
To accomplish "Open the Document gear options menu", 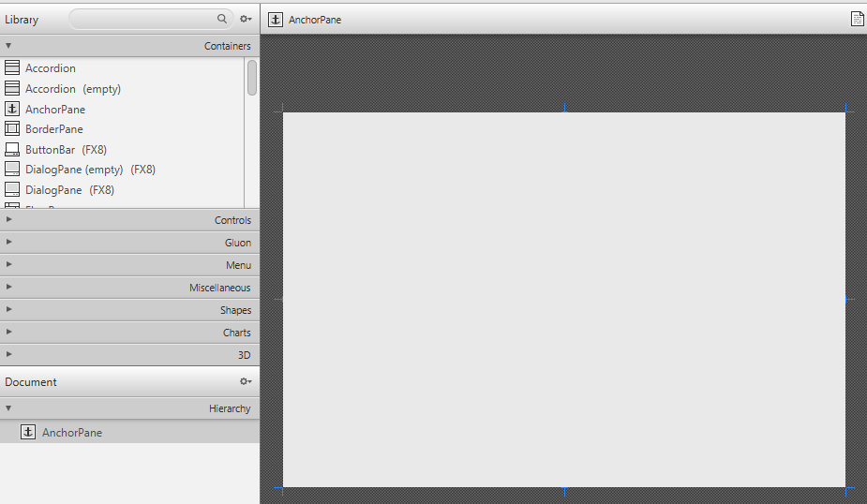I will (x=246, y=381).
